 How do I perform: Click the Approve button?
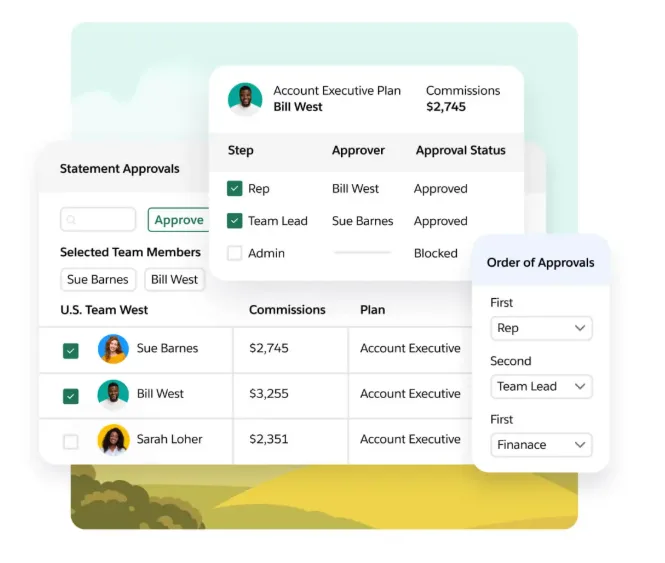[x=179, y=220]
